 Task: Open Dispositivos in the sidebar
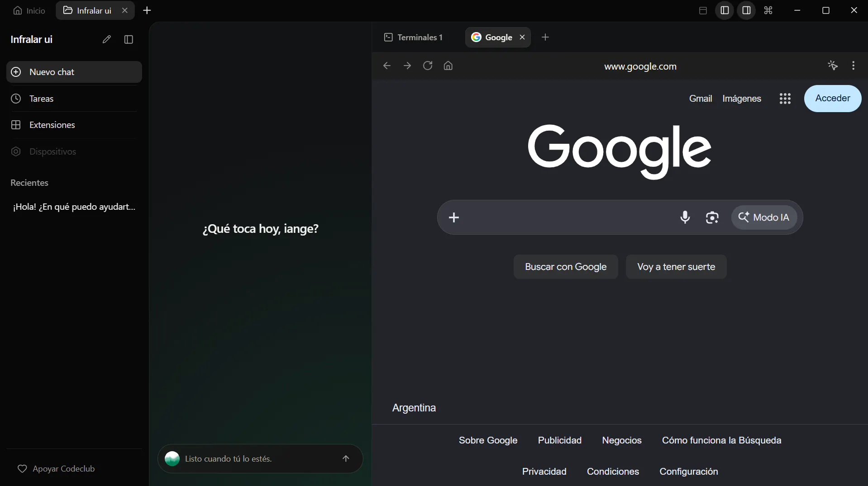click(x=74, y=151)
